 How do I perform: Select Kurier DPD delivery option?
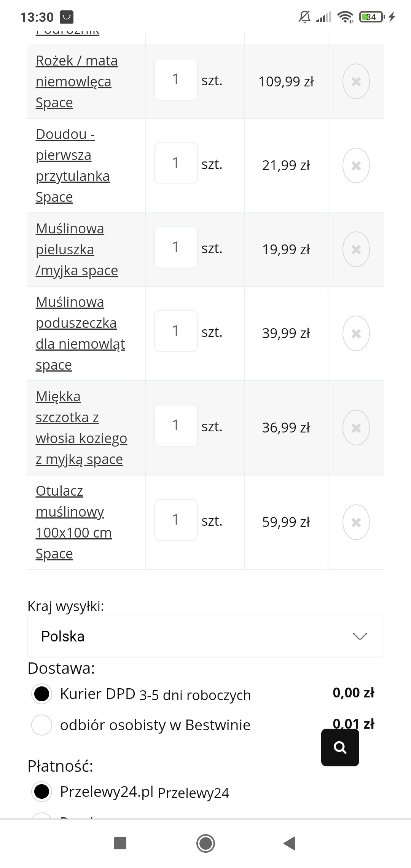(41, 694)
